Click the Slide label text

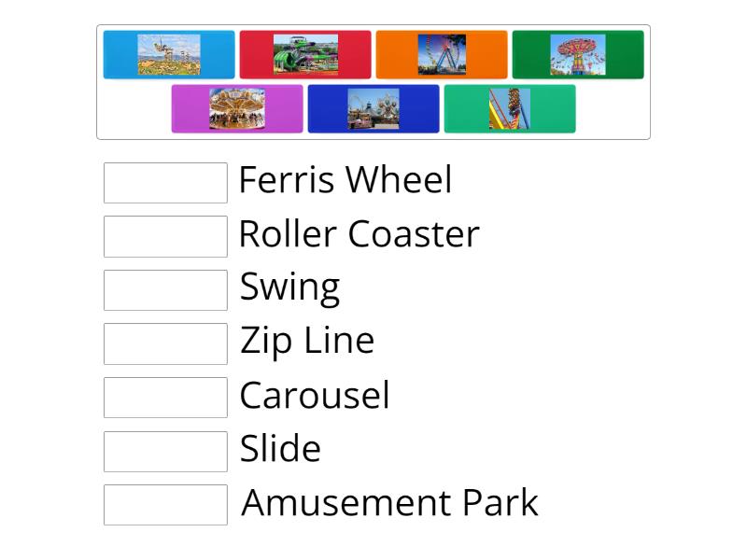point(280,449)
